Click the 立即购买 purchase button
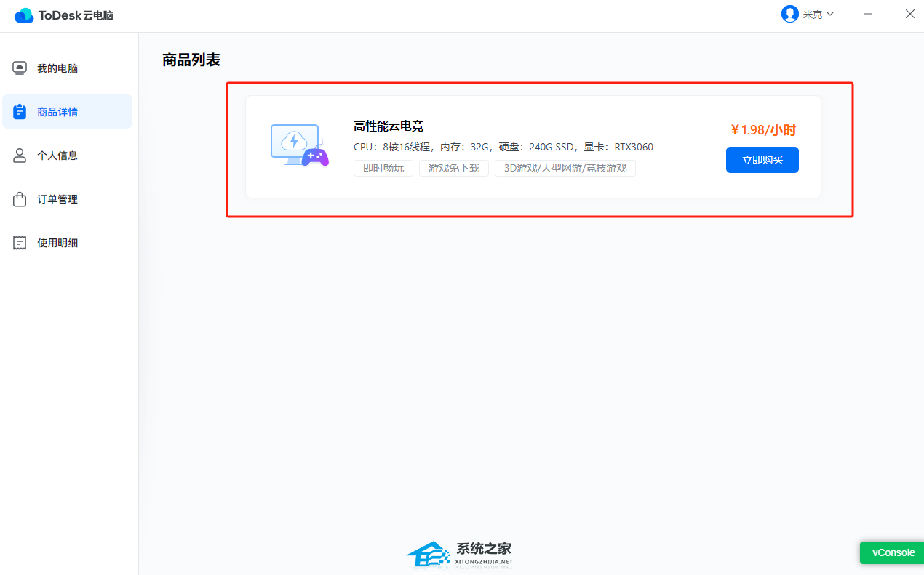Viewport: 924px width, 575px height. pos(762,160)
